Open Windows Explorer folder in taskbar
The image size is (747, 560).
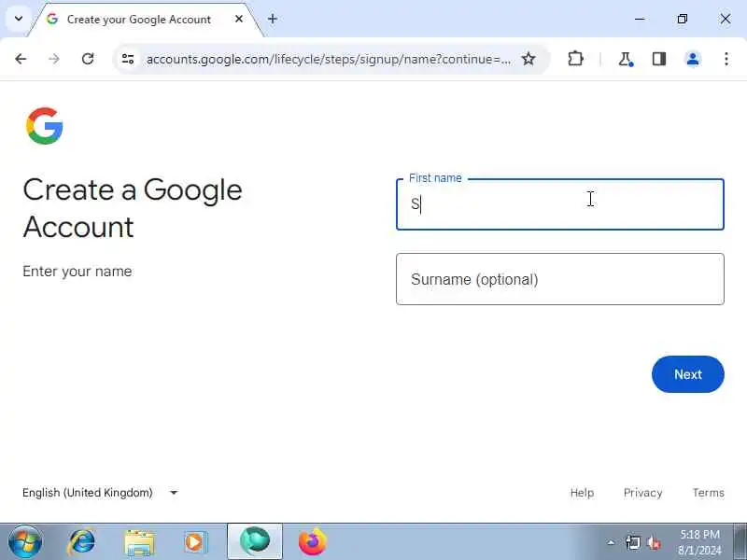(x=139, y=542)
